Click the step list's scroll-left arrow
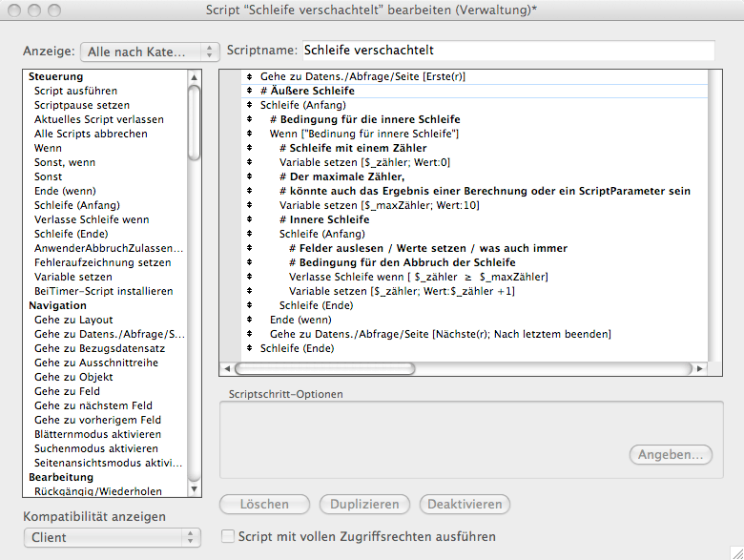The height and width of the screenshot is (560, 744). pos(227,367)
